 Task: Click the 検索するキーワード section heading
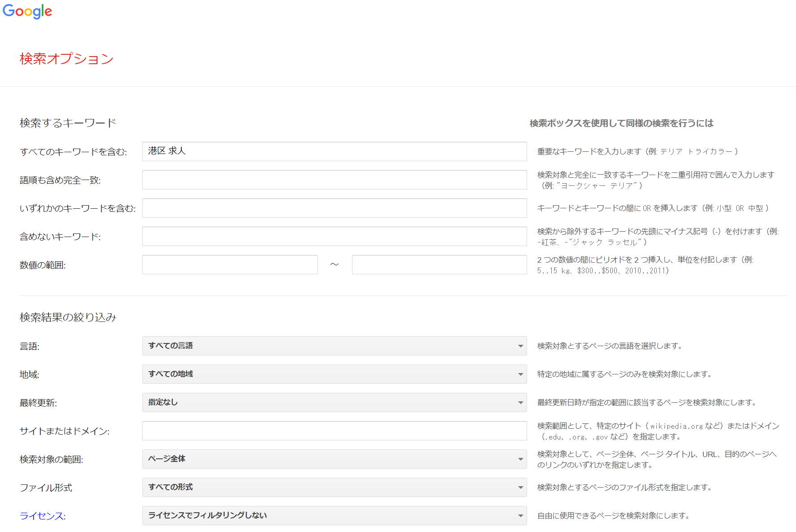coord(68,123)
